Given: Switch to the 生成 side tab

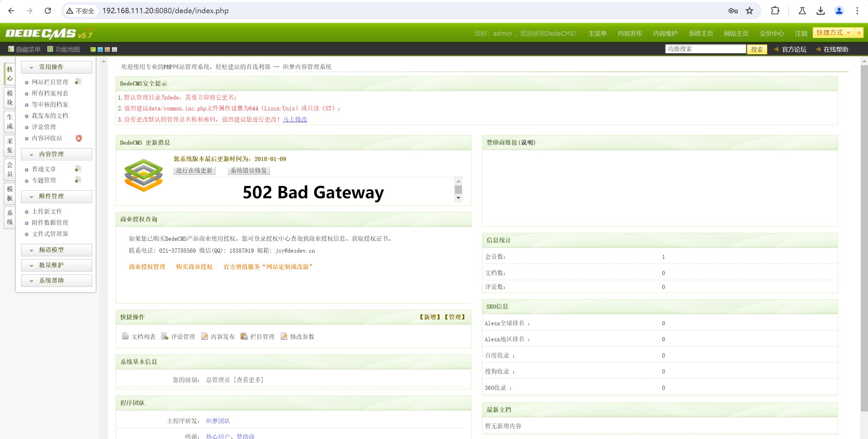Looking at the screenshot, I should [x=9, y=122].
